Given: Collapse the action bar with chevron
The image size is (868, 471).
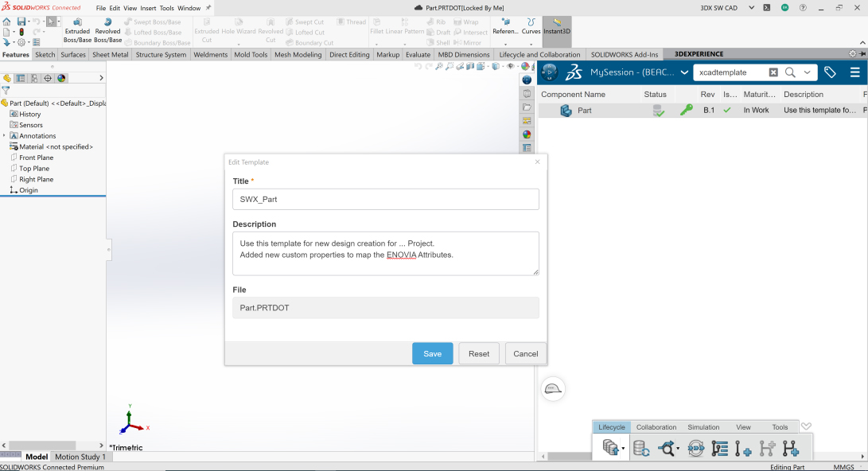Looking at the screenshot, I should pos(806,426).
